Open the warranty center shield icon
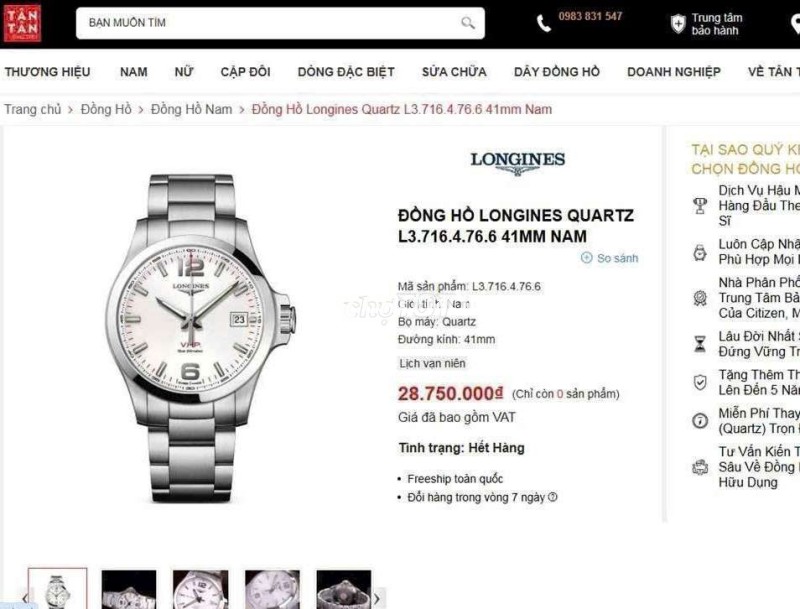 coord(678,23)
